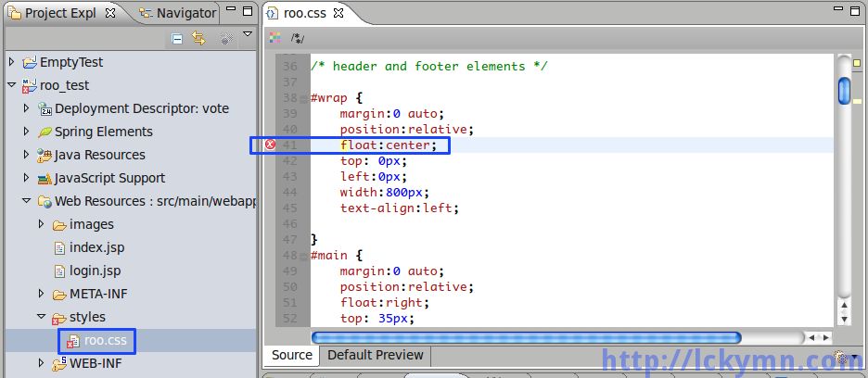
Task: Click the roo.css file icon in tree
Action: (x=72, y=342)
